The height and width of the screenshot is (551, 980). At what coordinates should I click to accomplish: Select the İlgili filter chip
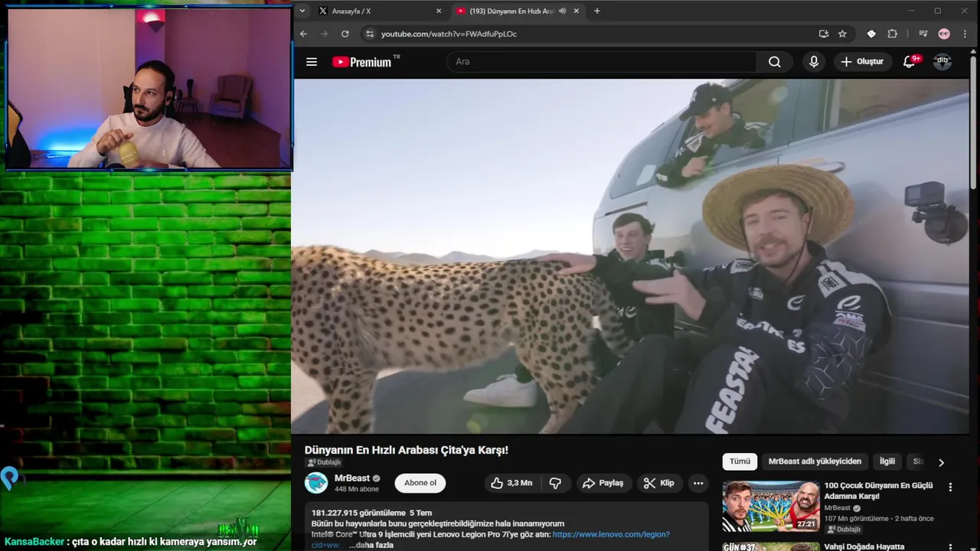coord(887,461)
